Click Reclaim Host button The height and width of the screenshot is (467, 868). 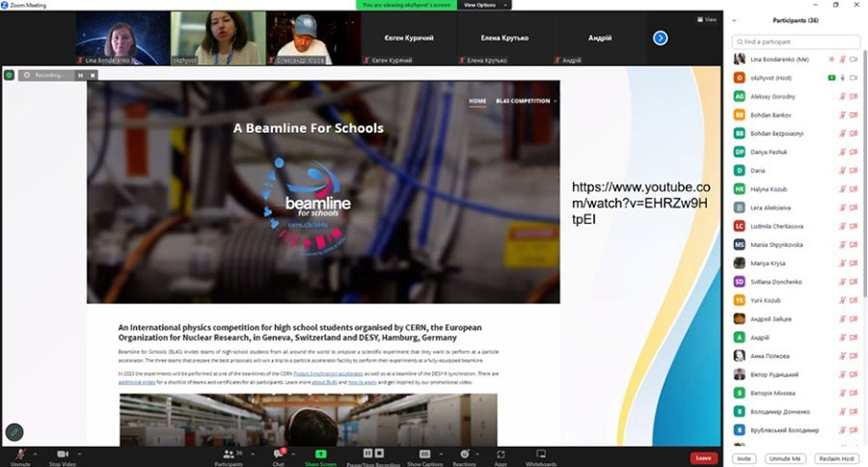coord(837,458)
